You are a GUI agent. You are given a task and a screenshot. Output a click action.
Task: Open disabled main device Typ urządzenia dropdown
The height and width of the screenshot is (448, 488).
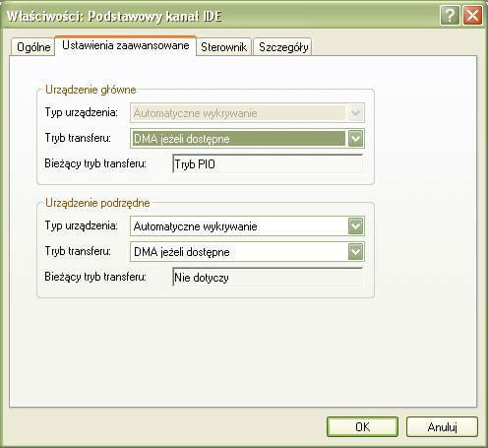pos(247,113)
